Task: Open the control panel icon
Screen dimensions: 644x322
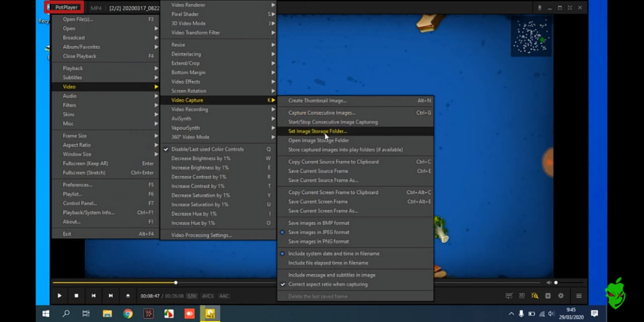Action: point(548,296)
